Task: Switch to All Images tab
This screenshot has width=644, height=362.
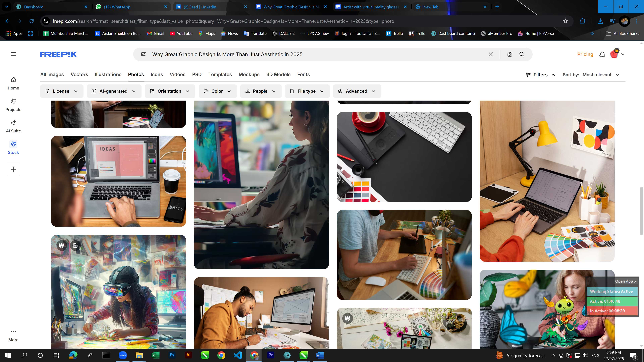Action: coord(52,74)
